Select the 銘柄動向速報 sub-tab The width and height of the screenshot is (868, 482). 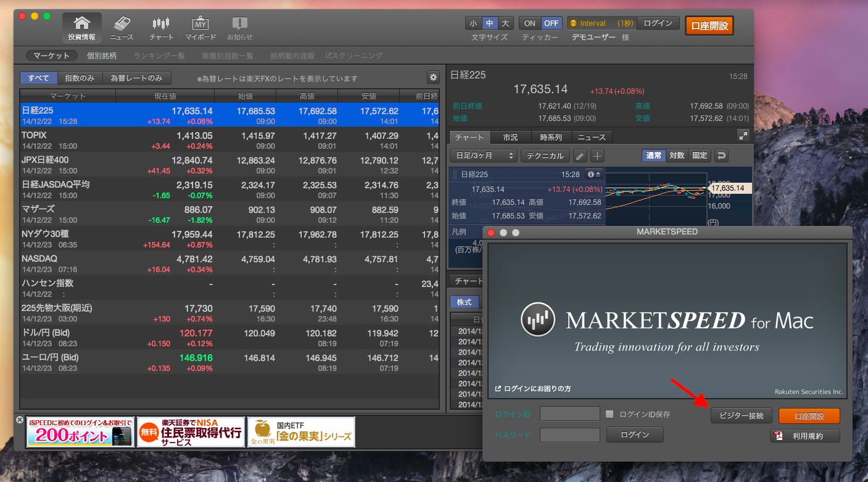(292, 56)
